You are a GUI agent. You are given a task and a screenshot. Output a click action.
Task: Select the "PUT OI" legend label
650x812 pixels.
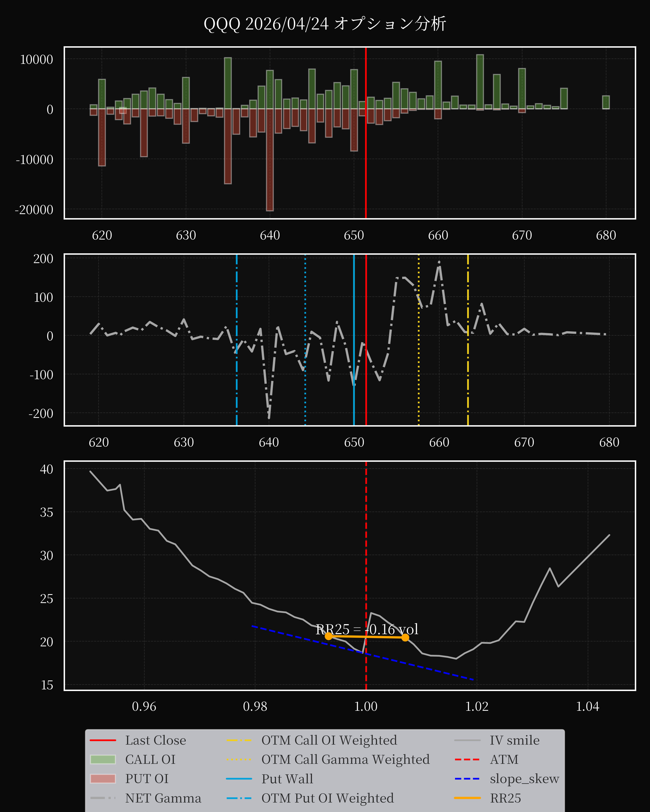[147, 779]
